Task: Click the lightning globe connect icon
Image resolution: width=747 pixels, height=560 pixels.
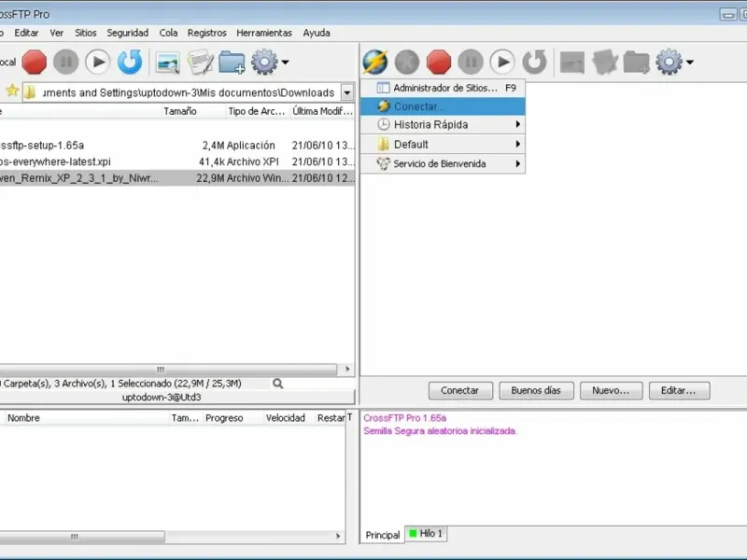Action: (x=375, y=62)
